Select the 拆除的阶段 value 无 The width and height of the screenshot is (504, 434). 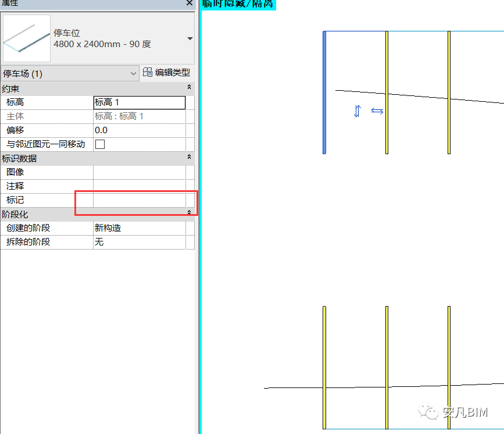pos(139,242)
